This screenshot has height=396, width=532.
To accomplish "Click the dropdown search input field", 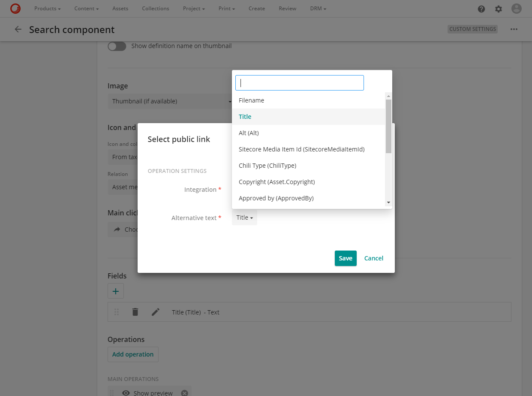I will 299,83.
